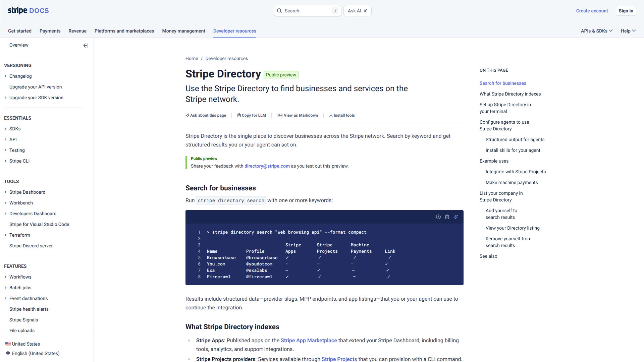This screenshot has height=362, width=644.
Task: Switch to the Revenue tab
Action: coord(77,31)
